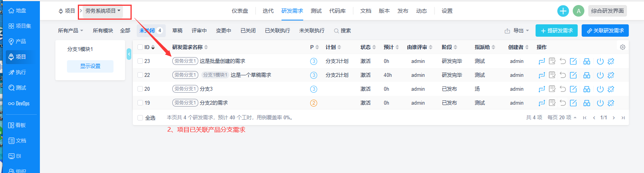This screenshot has height=173, width=644.
Task: Open the 劳务系统项目 project dropdown
Action: [103, 11]
